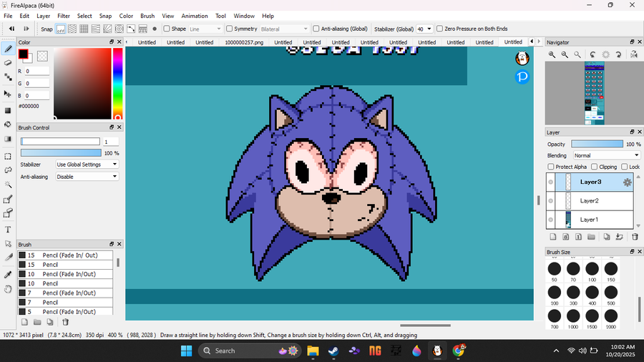Pick brush size 500 preset
The height and width of the screenshot is (362, 644).
(611, 295)
